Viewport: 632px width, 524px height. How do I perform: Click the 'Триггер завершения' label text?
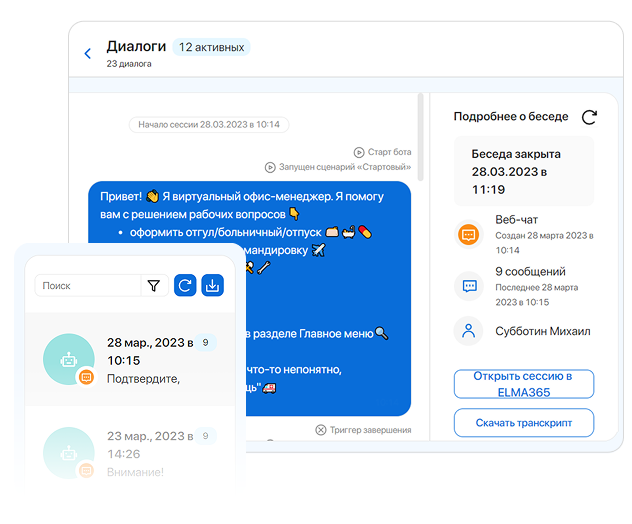(370, 430)
